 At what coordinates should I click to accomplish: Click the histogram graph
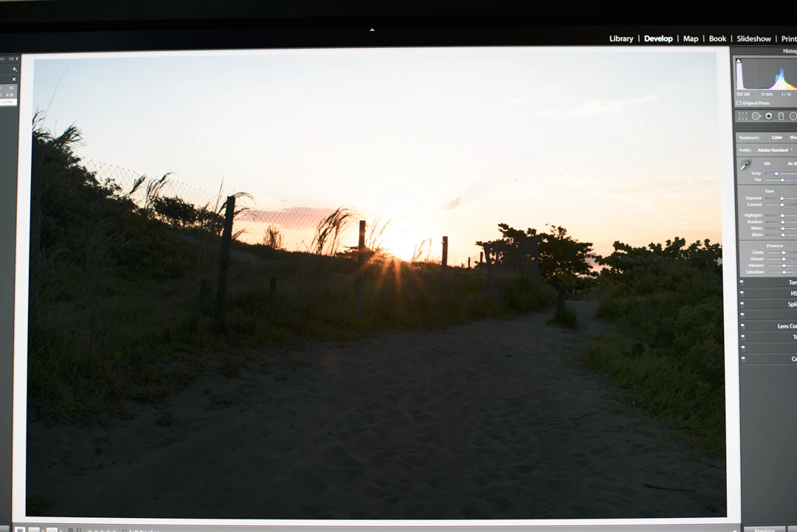tap(767, 75)
